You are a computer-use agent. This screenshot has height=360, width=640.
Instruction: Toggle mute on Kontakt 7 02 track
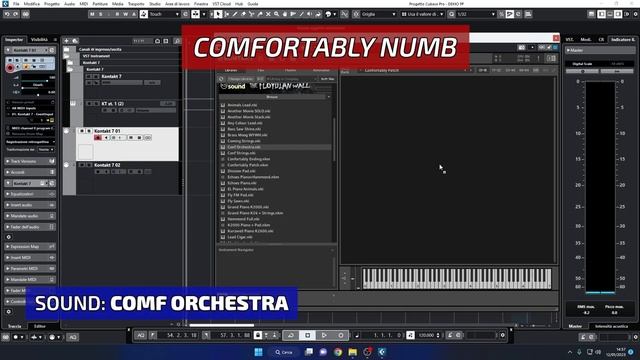pos(82,165)
